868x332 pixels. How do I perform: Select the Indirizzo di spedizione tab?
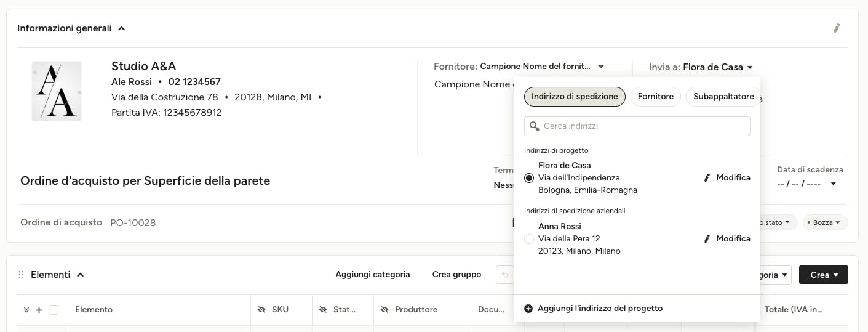pos(575,97)
